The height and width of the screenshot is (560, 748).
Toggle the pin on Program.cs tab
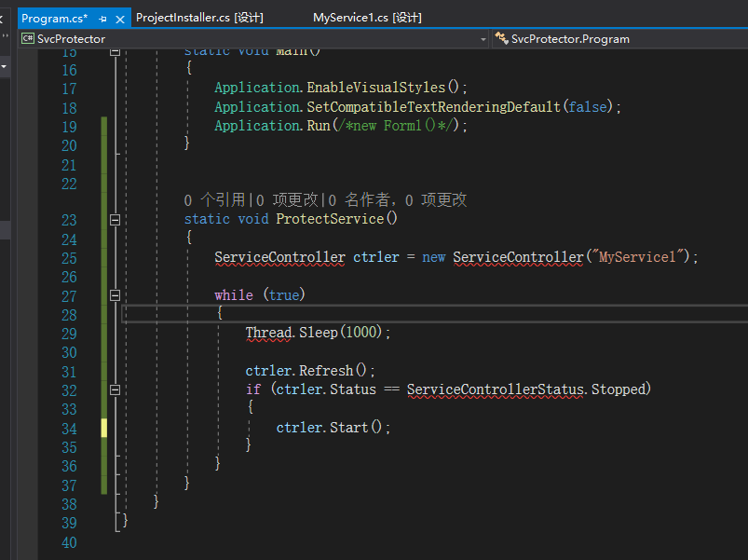(102, 19)
